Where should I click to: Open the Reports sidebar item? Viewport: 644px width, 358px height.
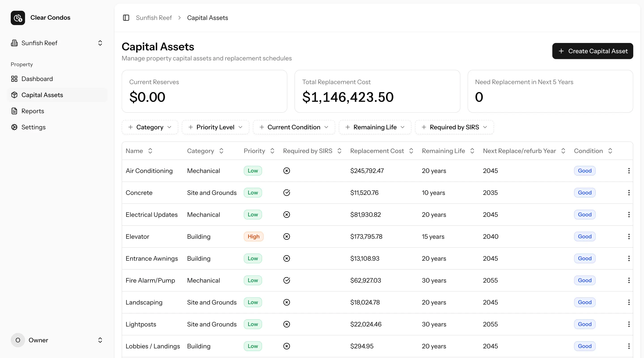pos(32,111)
